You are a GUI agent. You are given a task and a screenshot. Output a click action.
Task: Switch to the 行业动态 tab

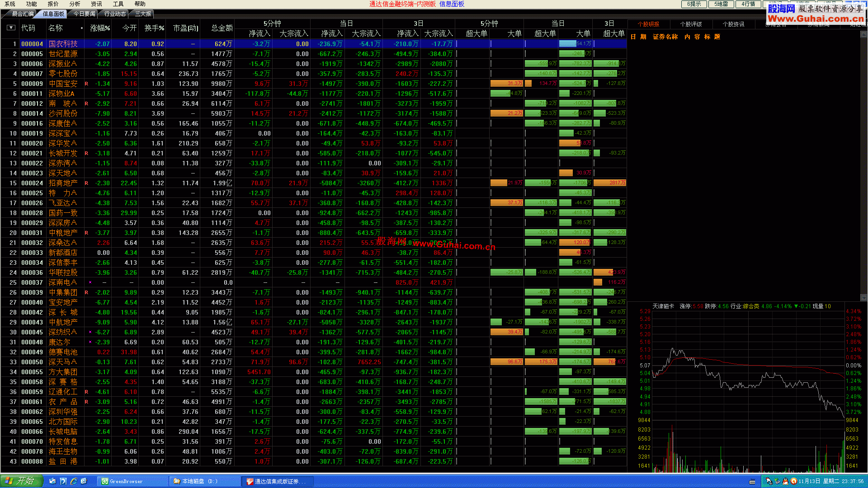point(115,14)
